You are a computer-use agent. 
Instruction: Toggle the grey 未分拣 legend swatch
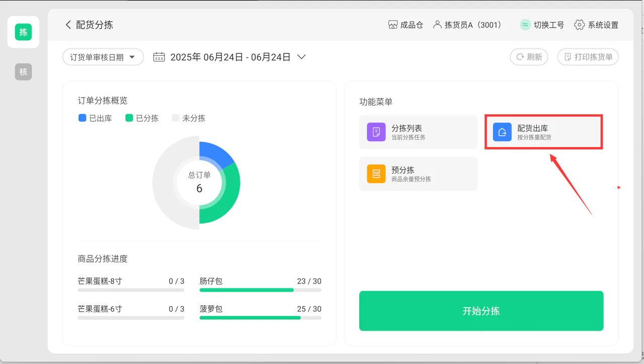point(176,118)
